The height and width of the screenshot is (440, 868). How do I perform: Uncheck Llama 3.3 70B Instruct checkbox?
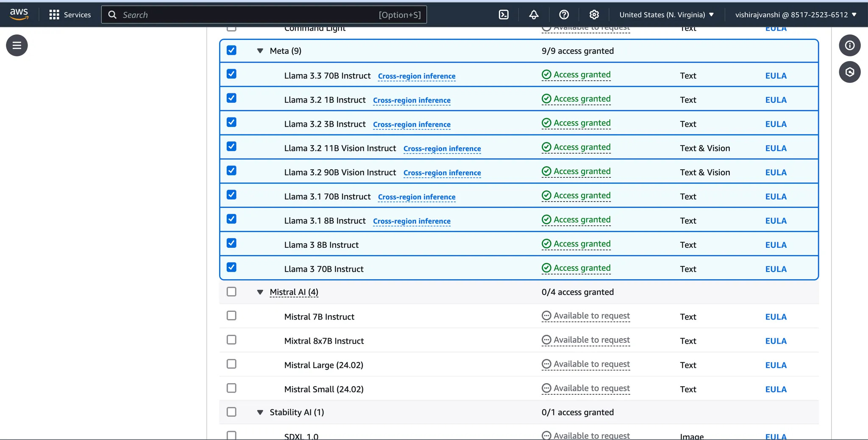[231, 74]
